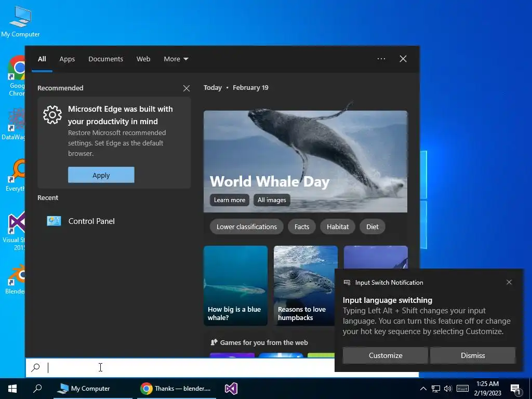Image resolution: width=532 pixels, height=399 pixels.
Task: Click the Microsoft Edge productivity headline
Action: (x=121, y=115)
